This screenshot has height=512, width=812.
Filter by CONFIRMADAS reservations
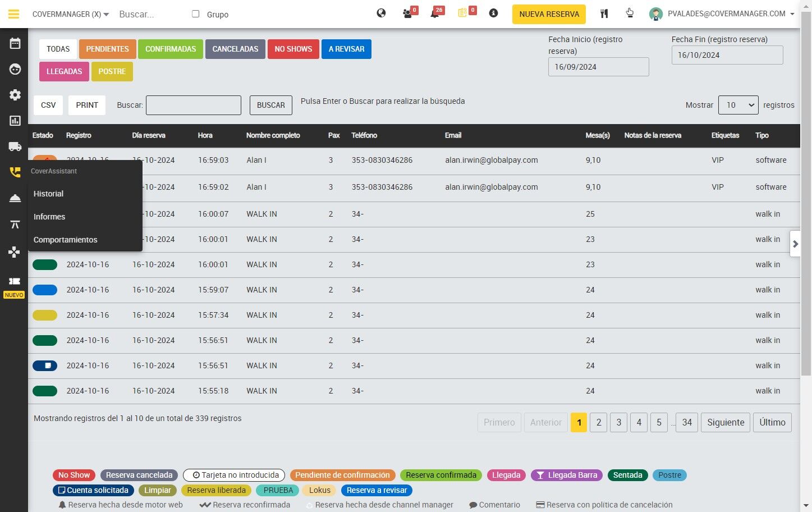(171, 49)
